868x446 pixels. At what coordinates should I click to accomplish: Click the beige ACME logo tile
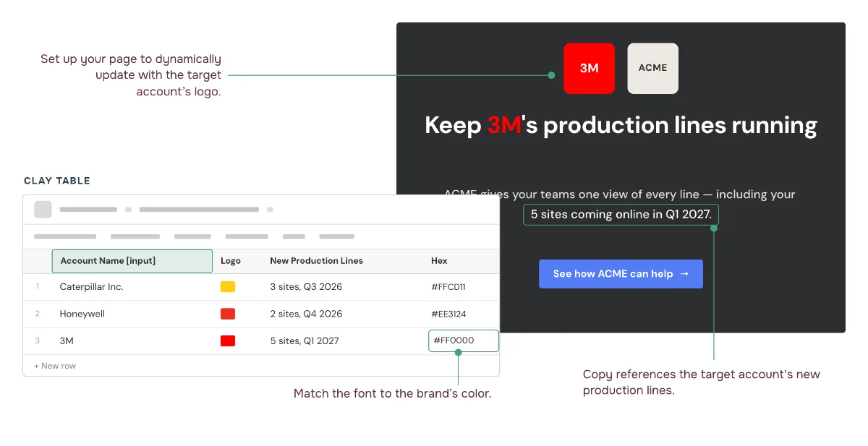(x=652, y=68)
